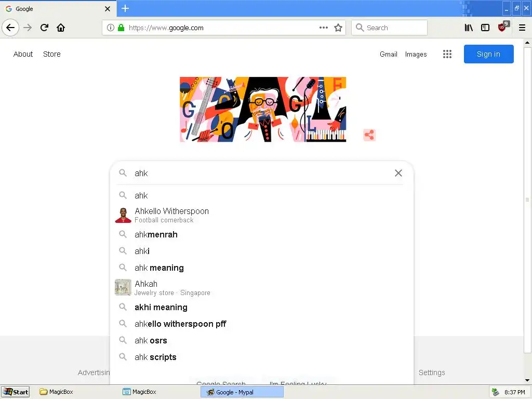Click the scrollbar down arrow

pos(527,380)
